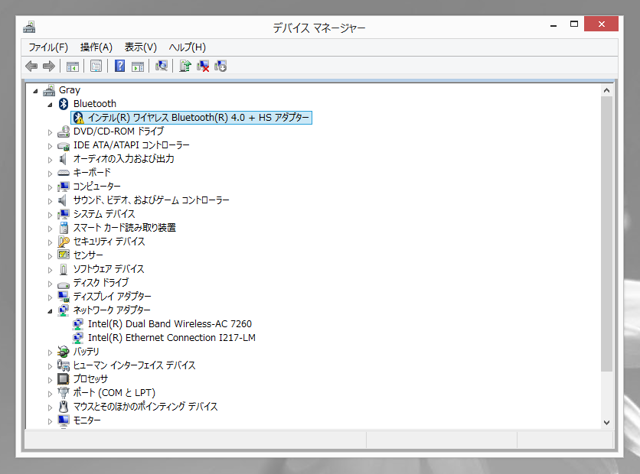Minimize the デバイス マネージャー window
Viewport: 640px width, 474px height.
(x=553, y=24)
